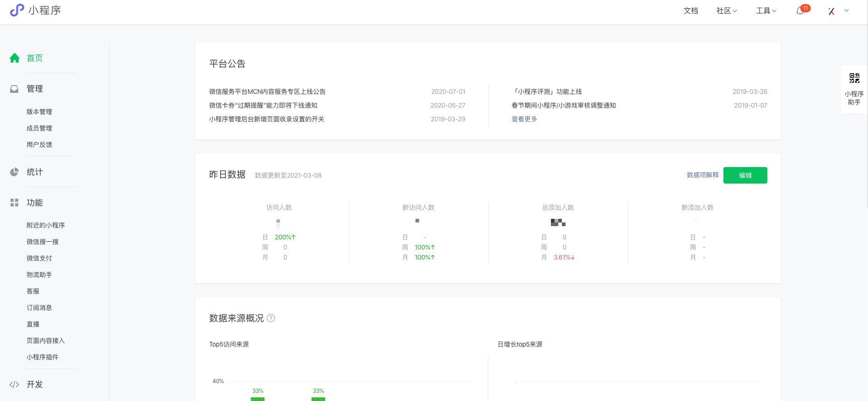Click the 开发 code icon
Screen dimensions: 868x401
point(14,385)
